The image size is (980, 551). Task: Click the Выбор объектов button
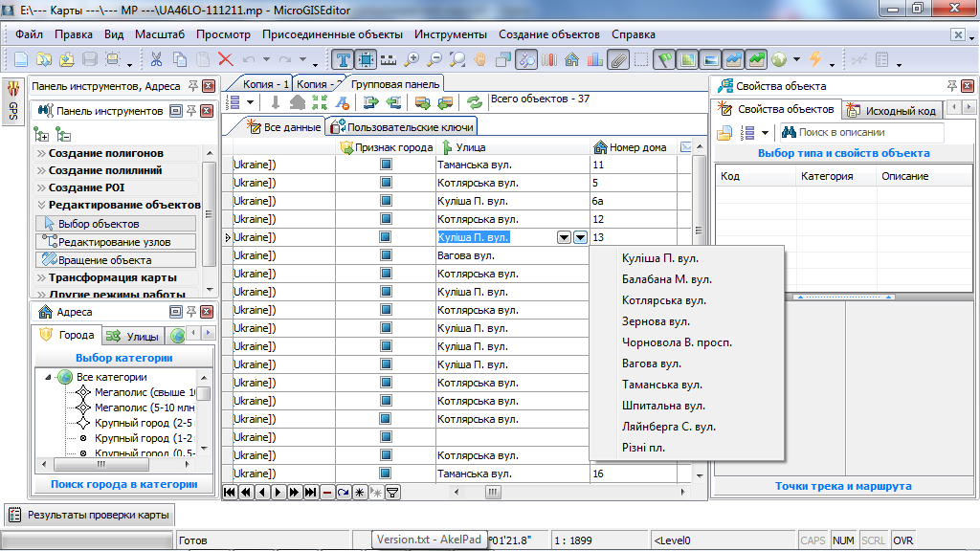tap(116, 224)
